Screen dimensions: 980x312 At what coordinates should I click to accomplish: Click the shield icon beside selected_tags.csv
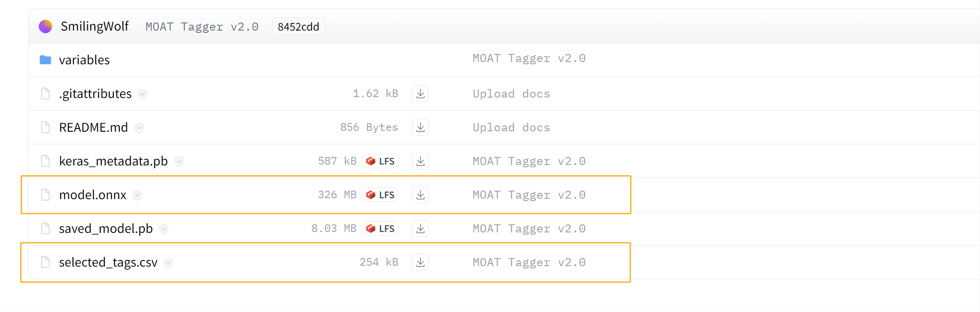click(169, 263)
